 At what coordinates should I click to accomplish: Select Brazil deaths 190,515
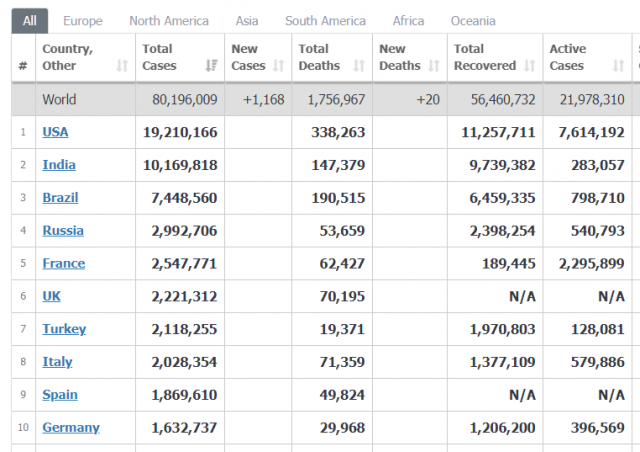click(x=338, y=198)
